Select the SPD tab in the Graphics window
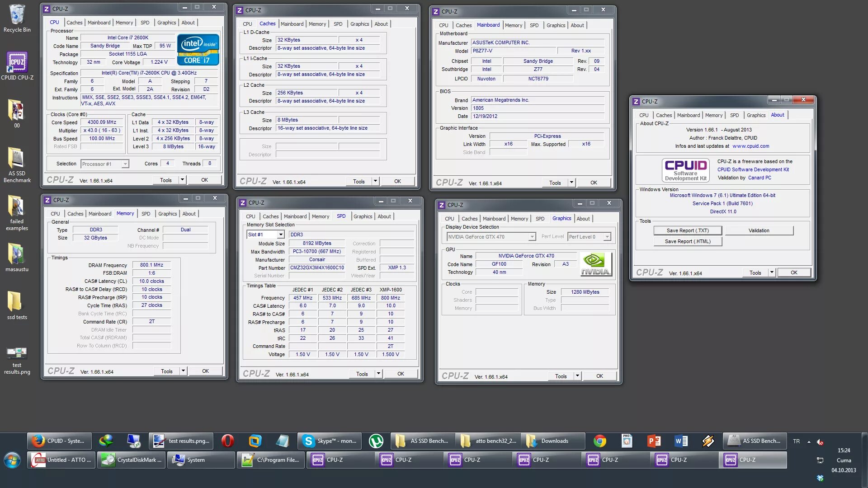 click(540, 219)
